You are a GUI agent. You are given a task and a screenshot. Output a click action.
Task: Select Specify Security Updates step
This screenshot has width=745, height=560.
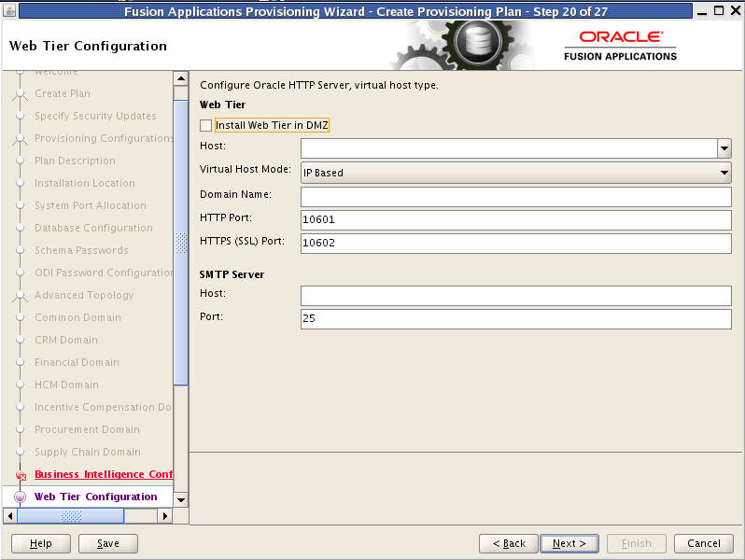(95, 116)
